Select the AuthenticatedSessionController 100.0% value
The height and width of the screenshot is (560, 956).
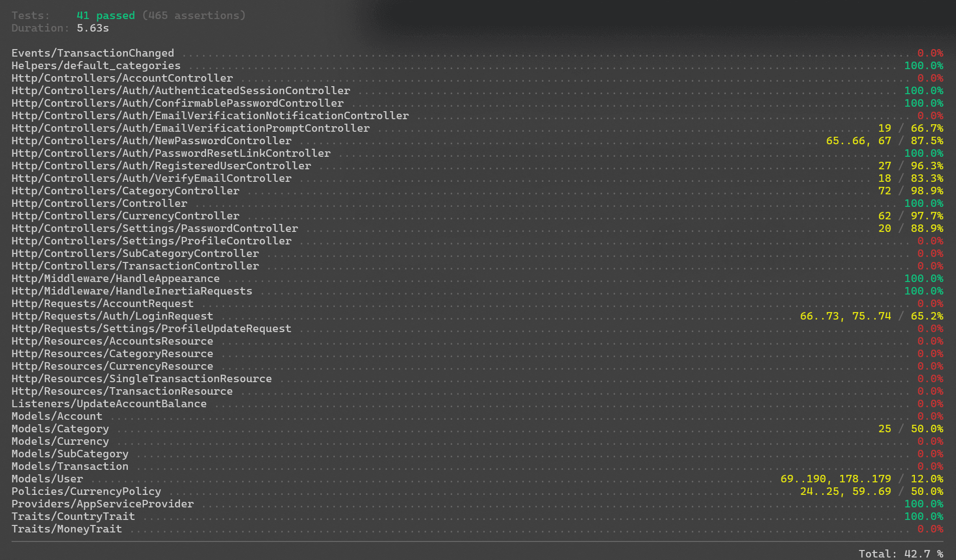tap(923, 91)
